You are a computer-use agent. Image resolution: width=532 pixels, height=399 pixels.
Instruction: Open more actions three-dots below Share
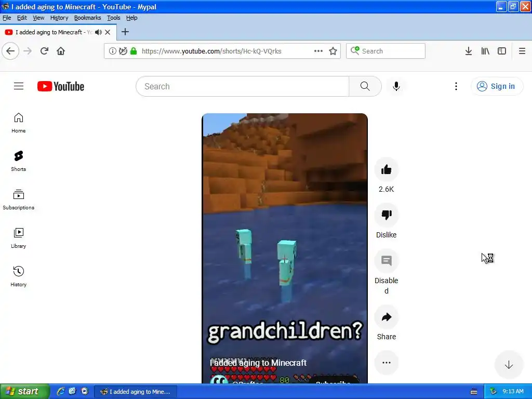pyautogui.click(x=386, y=363)
